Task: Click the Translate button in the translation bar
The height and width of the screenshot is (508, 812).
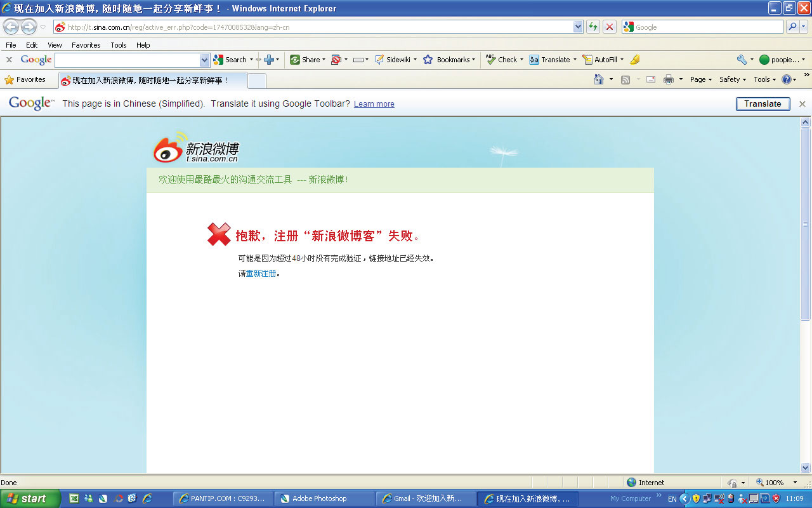Action: click(763, 104)
